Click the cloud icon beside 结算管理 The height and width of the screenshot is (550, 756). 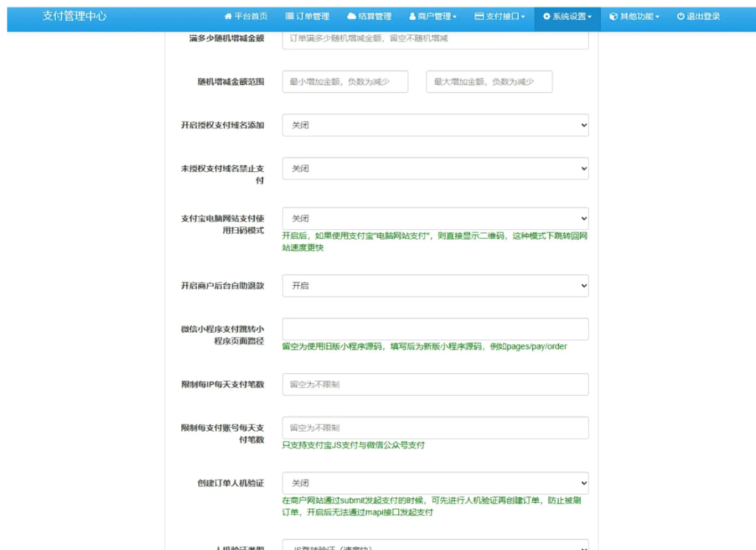pos(352,16)
